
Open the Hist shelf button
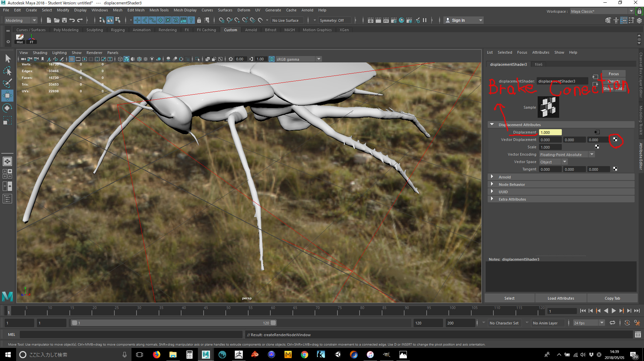(x=20, y=39)
